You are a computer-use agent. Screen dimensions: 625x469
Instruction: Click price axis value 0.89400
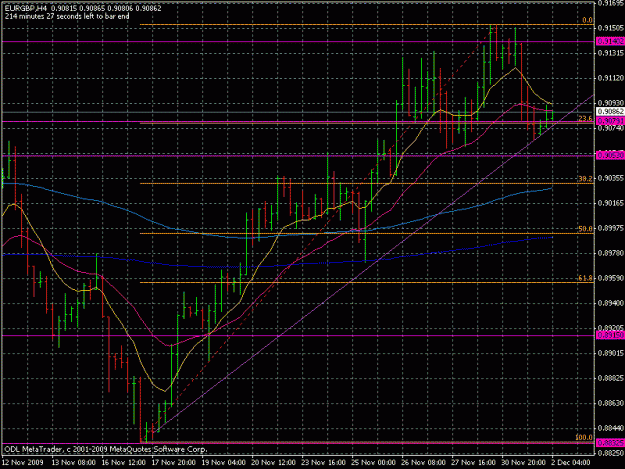click(x=611, y=303)
